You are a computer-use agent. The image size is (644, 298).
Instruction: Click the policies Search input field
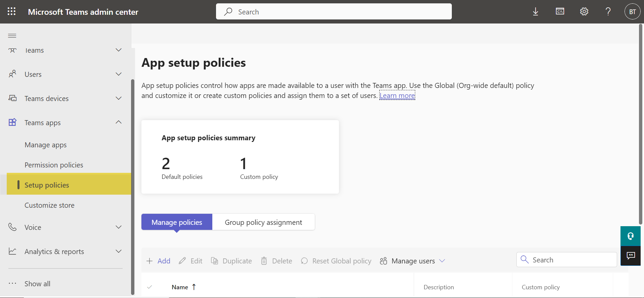coord(566,260)
